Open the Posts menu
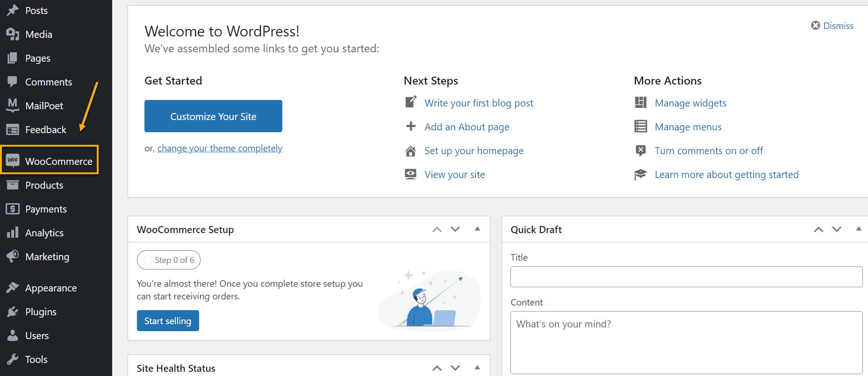This screenshot has width=868, height=376. [x=36, y=10]
